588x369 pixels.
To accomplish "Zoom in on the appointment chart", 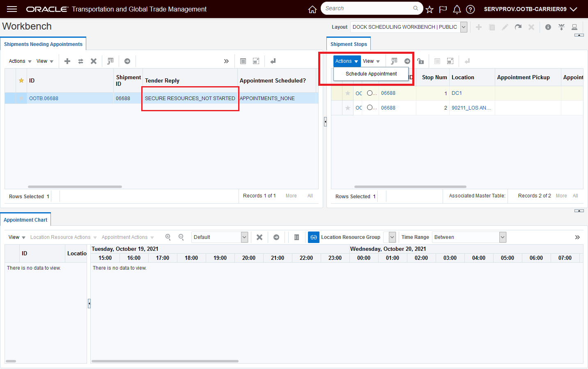I will tap(168, 237).
